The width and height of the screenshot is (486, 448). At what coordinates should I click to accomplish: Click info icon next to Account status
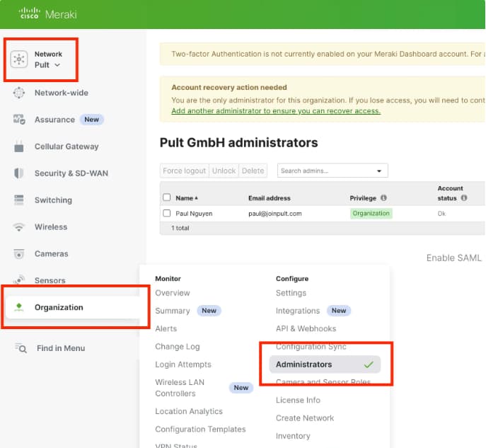[x=464, y=197]
